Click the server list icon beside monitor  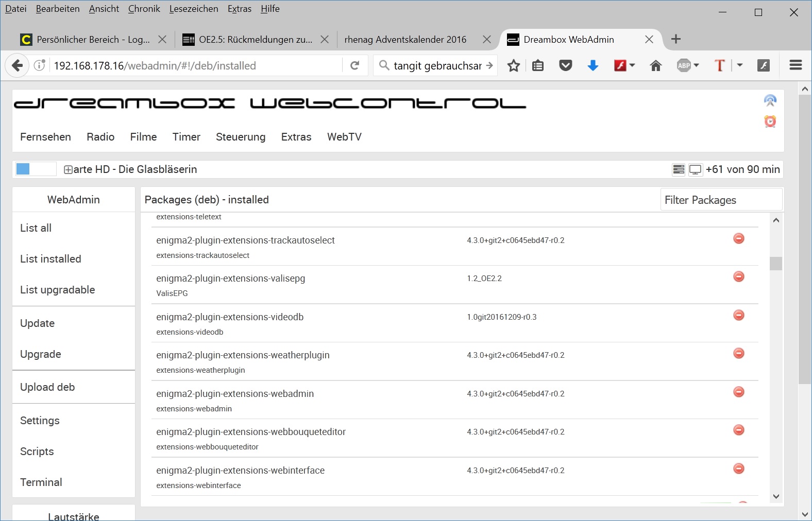[679, 169]
